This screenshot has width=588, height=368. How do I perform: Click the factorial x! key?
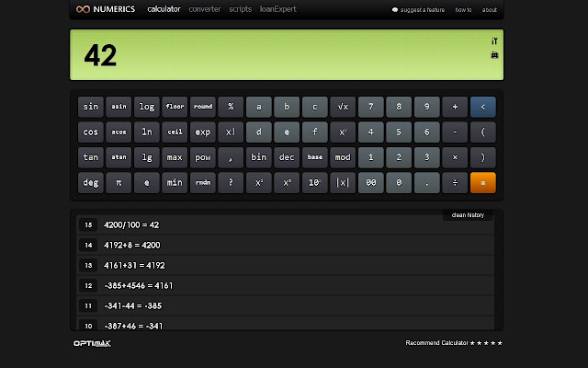pyautogui.click(x=231, y=132)
